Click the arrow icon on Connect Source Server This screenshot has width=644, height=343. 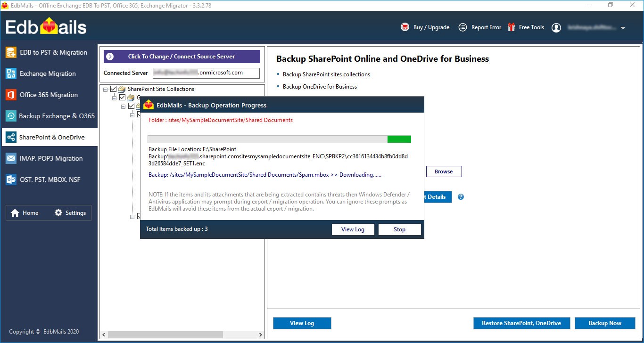[110, 57]
